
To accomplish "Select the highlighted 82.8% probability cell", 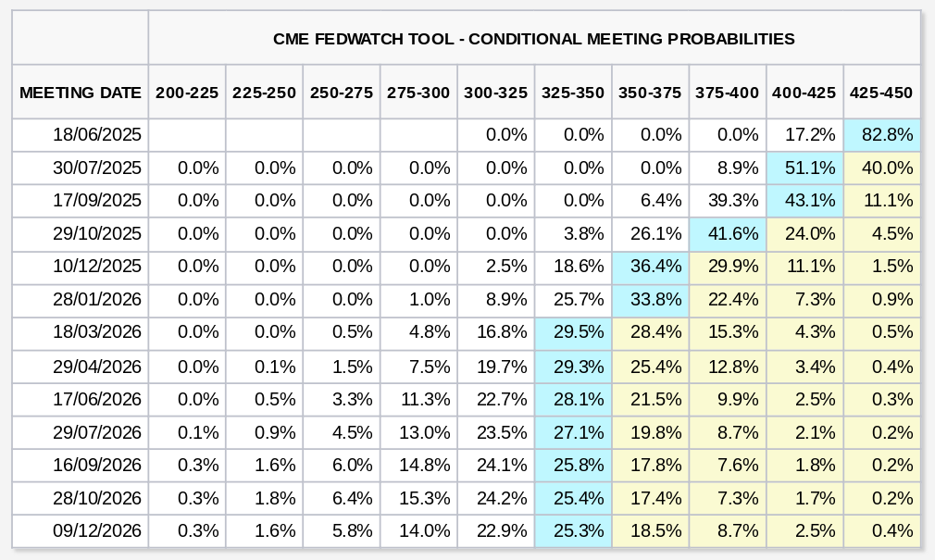I will coord(881,135).
